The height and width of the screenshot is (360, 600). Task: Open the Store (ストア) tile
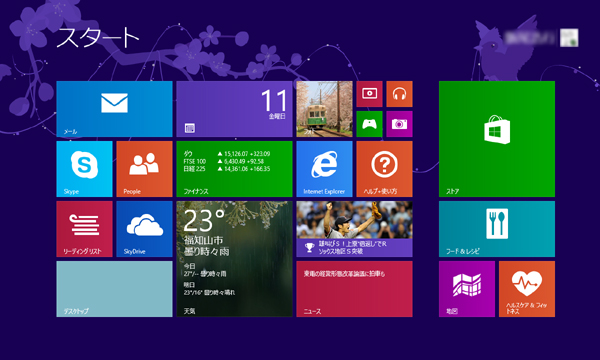tap(497, 139)
